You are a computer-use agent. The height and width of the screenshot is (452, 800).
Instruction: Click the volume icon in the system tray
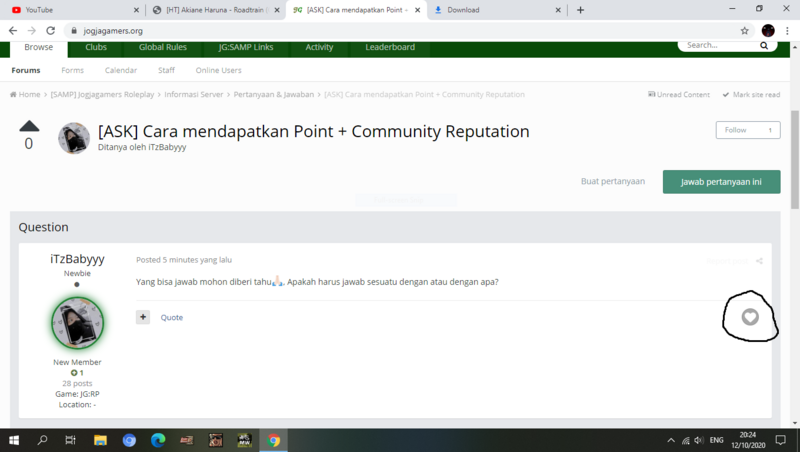click(x=698, y=440)
